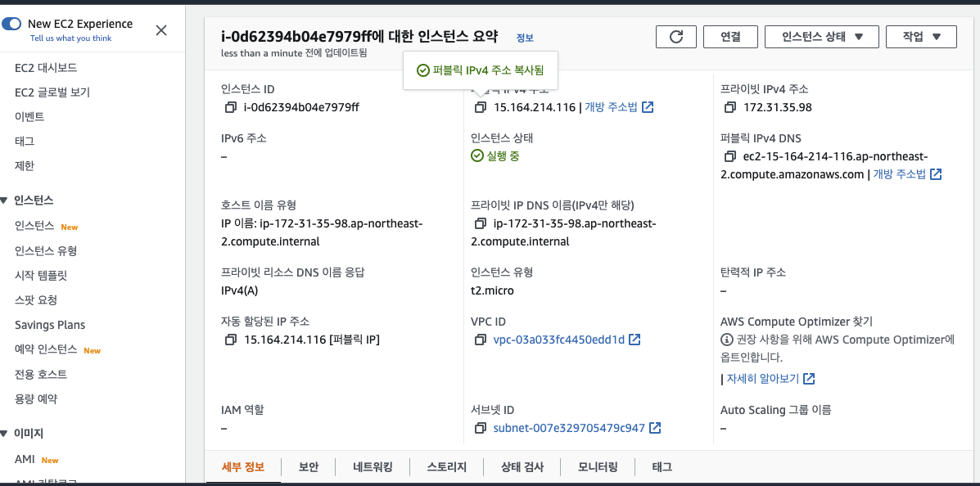Click the info icon for Compute Optimizer
Screen dimensions: 980x486
(726, 340)
